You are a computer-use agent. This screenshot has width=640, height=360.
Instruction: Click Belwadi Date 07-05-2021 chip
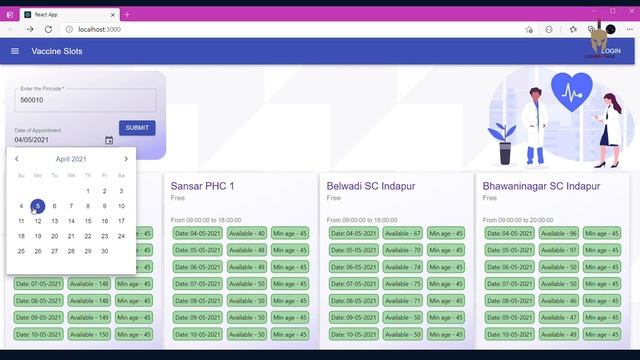click(353, 284)
